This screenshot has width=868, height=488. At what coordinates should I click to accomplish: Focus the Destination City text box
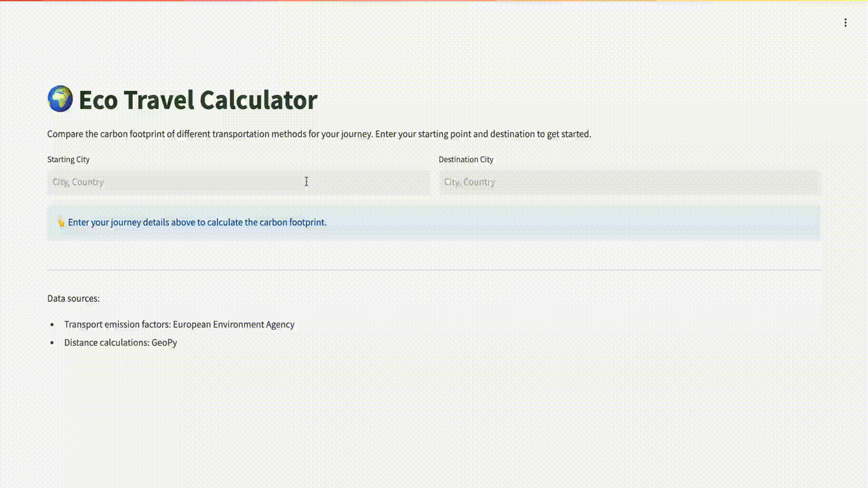tap(629, 182)
